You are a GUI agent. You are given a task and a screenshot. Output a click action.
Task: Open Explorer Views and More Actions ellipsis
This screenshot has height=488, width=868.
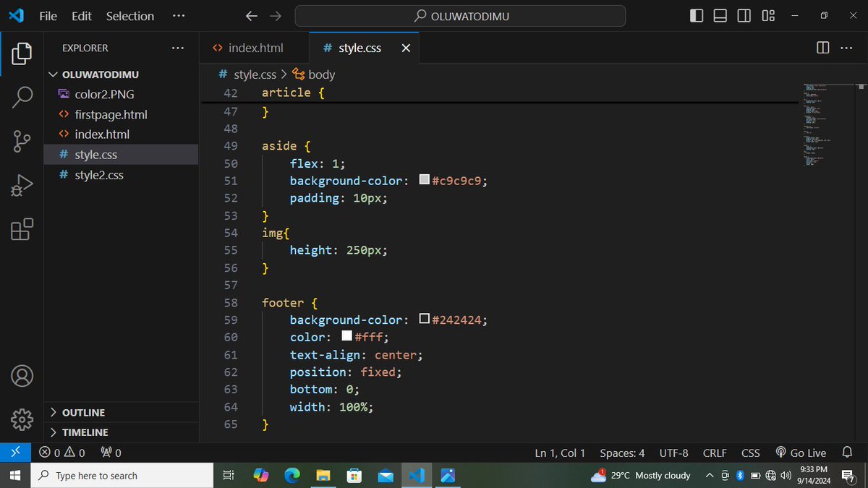point(178,48)
